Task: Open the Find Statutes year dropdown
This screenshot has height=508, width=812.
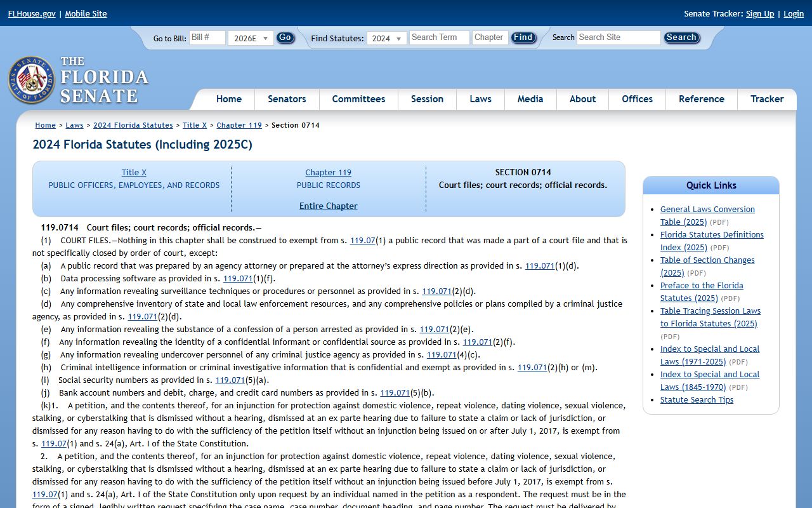Action: coord(386,38)
